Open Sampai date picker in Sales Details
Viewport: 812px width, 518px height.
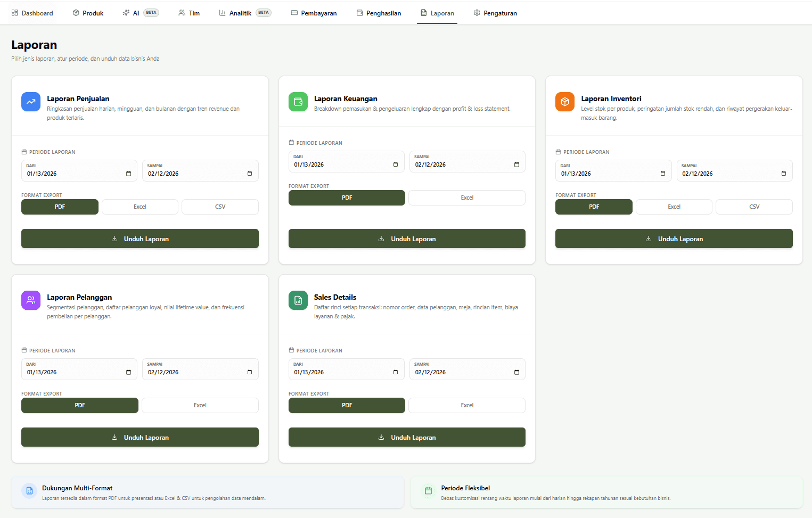click(516, 372)
